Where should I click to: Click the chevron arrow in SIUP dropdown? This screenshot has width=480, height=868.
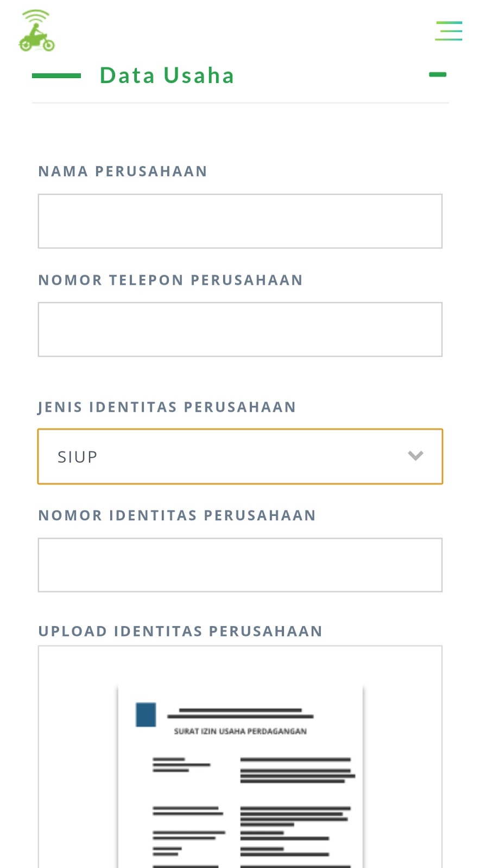pos(415,456)
